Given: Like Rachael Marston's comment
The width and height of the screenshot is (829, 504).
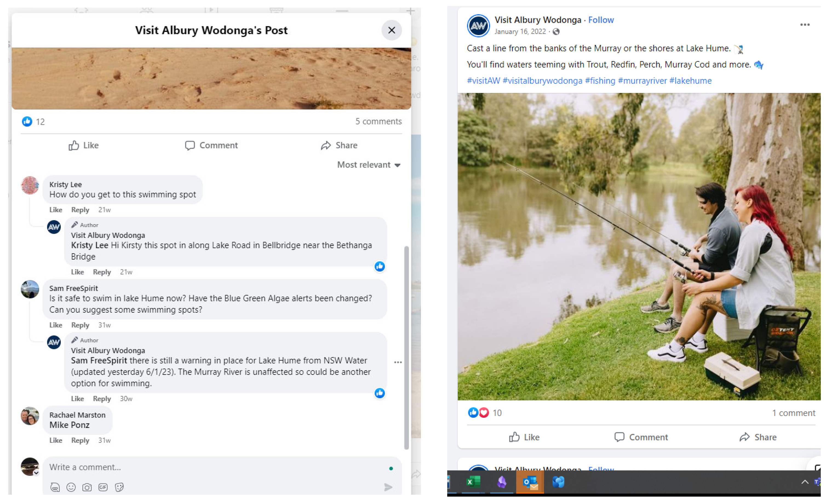Looking at the screenshot, I should 56,440.
